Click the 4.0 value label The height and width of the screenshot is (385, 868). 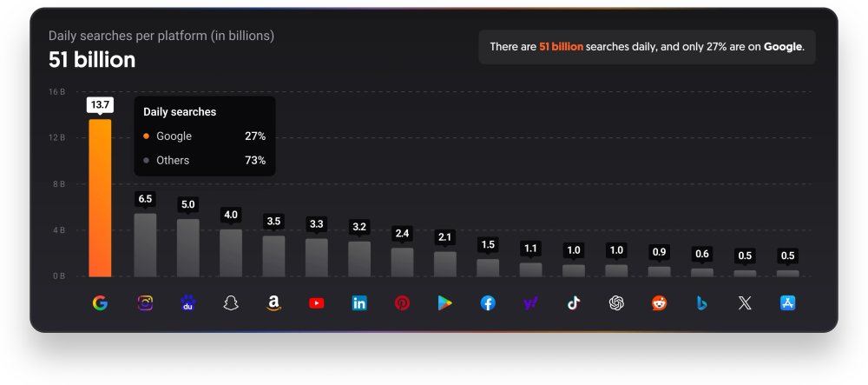(x=231, y=215)
